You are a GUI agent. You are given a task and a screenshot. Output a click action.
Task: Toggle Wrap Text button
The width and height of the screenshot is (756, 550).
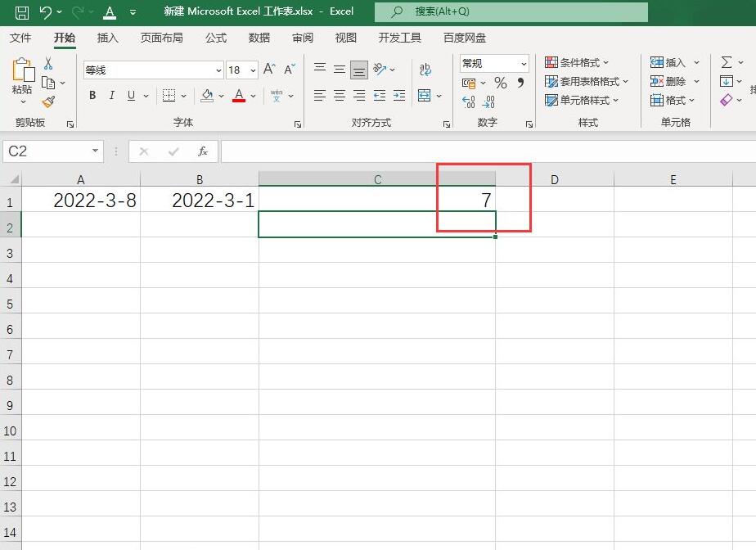tap(425, 70)
